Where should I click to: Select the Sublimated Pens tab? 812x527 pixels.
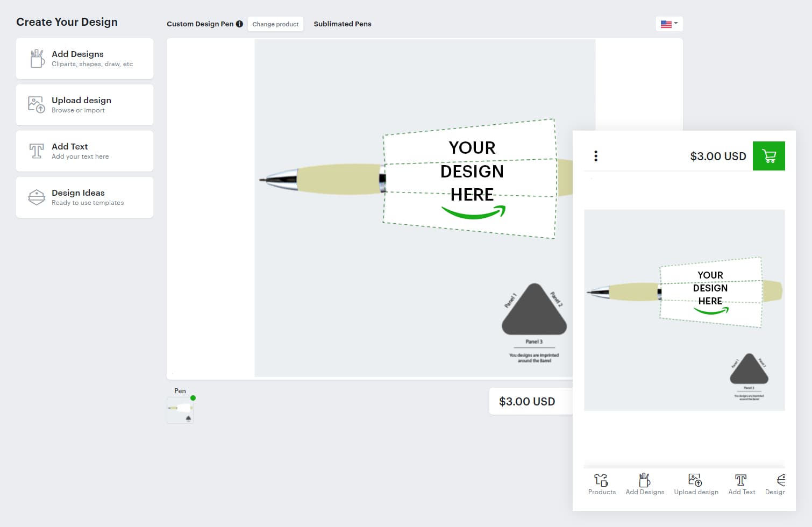tap(343, 24)
